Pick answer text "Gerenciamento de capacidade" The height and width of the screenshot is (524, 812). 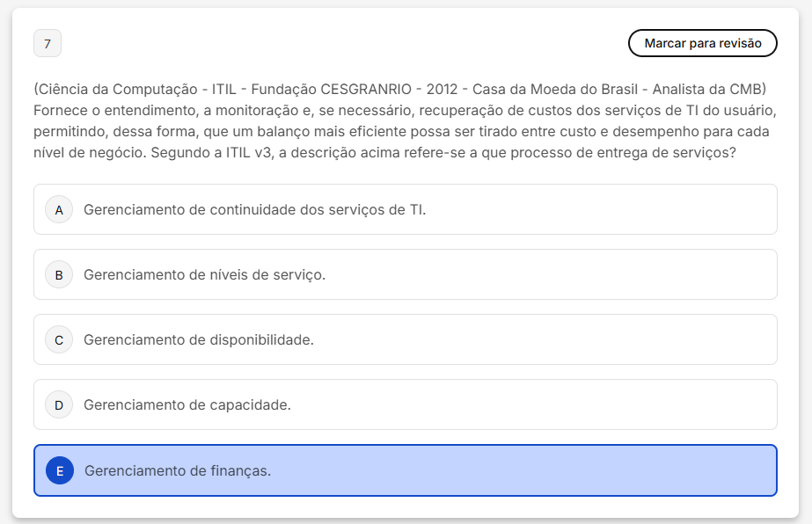pyautogui.click(x=187, y=404)
